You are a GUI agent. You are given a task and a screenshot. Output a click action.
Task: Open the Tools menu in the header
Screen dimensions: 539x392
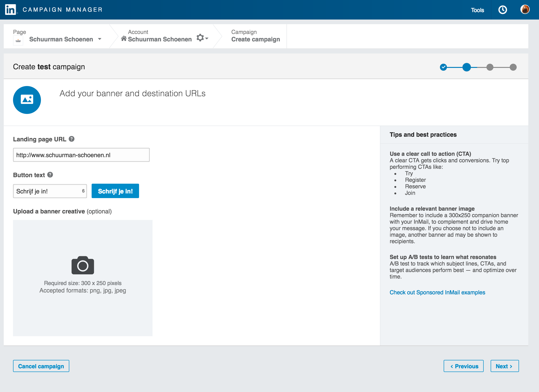477,10
